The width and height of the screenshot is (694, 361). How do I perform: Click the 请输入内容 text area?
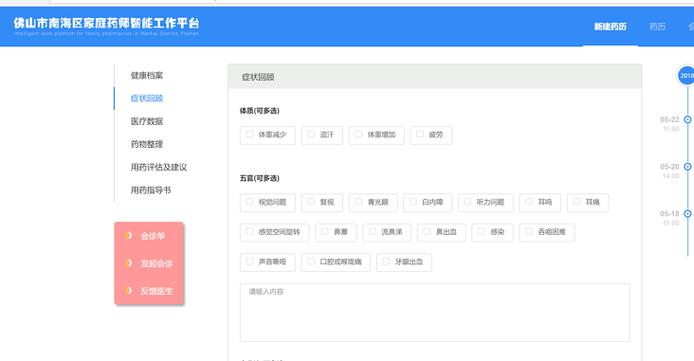tap(435, 312)
